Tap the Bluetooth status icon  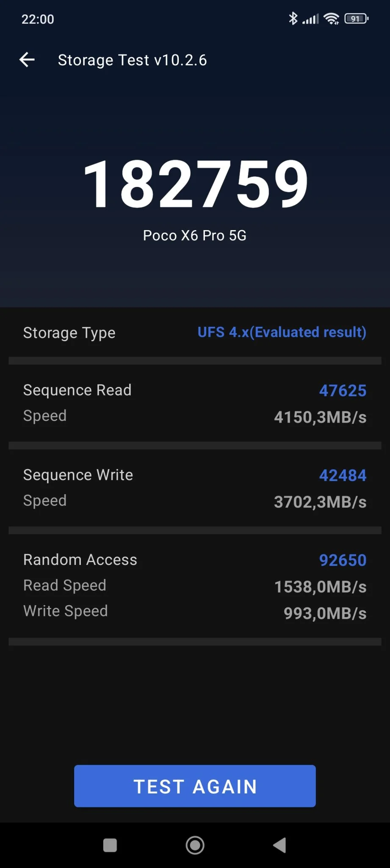293,19
